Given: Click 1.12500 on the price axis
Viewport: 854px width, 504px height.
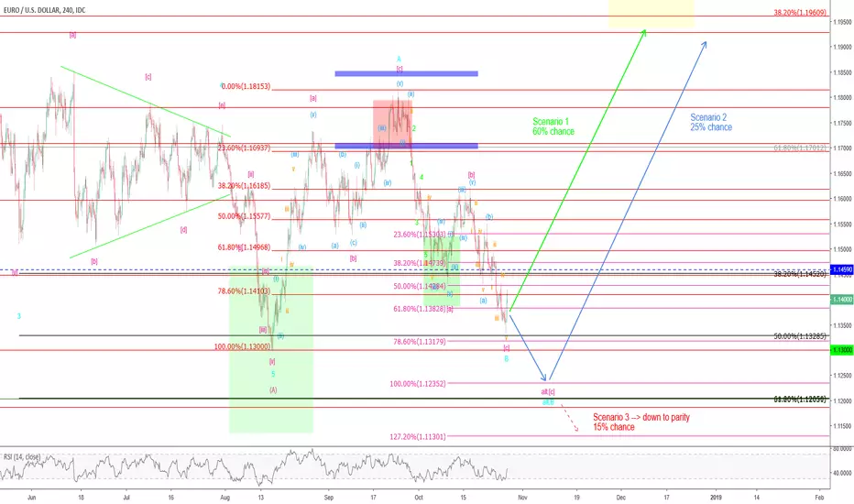Looking at the screenshot, I should tap(843, 376).
